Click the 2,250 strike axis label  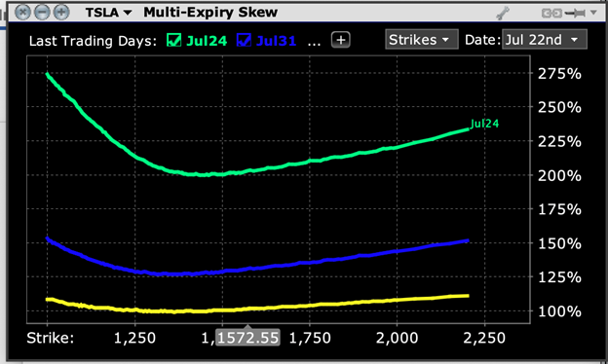tap(484, 339)
